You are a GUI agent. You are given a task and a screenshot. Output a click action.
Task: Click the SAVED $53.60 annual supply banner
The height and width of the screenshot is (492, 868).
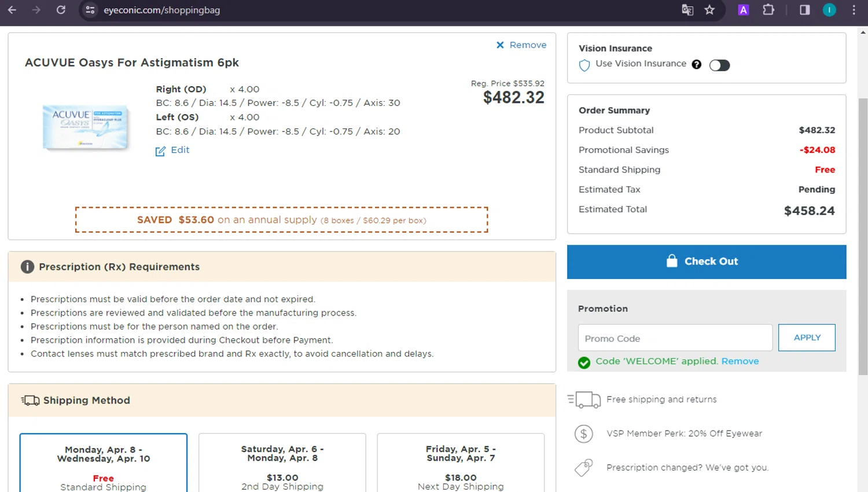pos(281,220)
